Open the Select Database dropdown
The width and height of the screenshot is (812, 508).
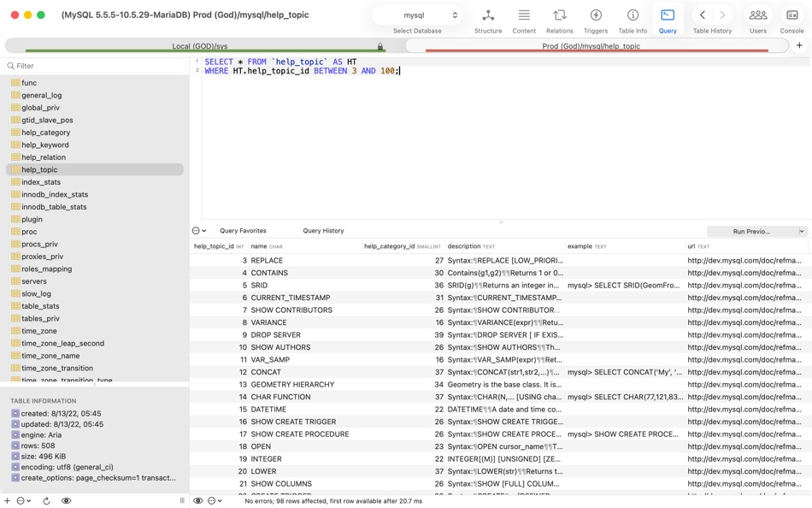click(417, 15)
